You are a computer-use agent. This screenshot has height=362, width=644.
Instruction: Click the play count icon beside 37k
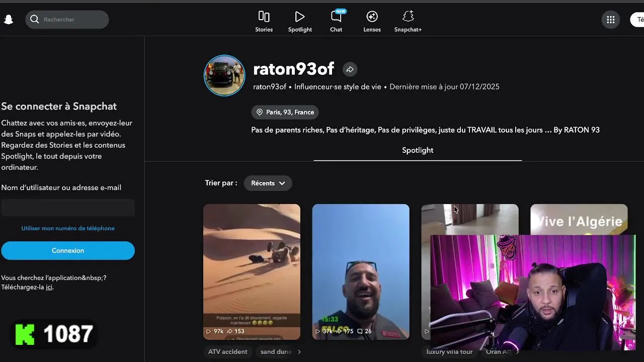(318, 331)
